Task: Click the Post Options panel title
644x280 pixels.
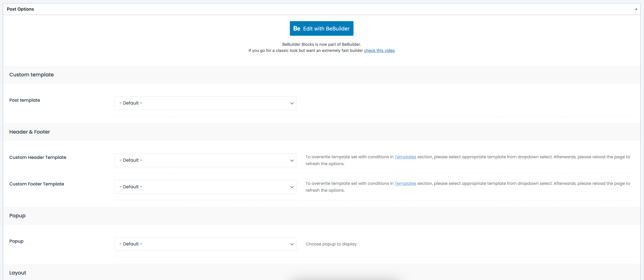Action: click(x=20, y=9)
